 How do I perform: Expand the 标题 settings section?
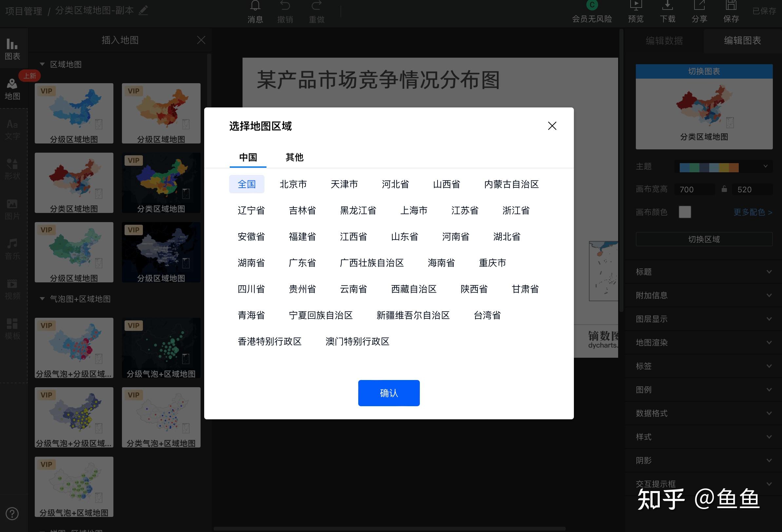703,272
